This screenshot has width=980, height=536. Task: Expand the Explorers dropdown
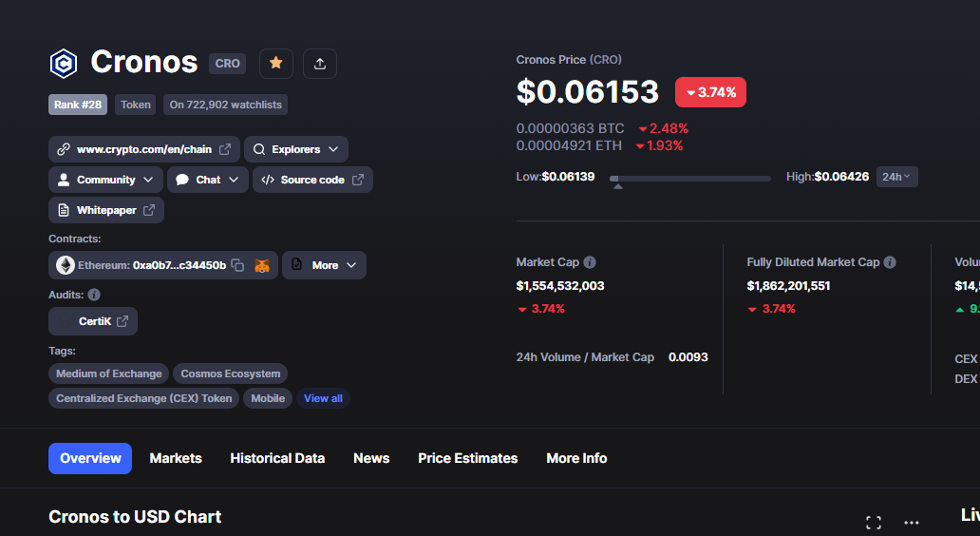[296, 149]
